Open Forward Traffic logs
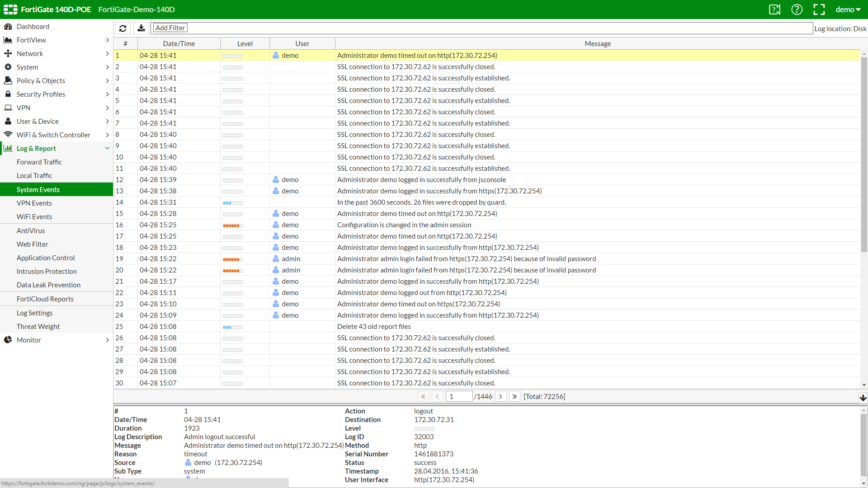Image resolution: width=868 pixels, height=488 pixels. pyautogui.click(x=39, y=162)
